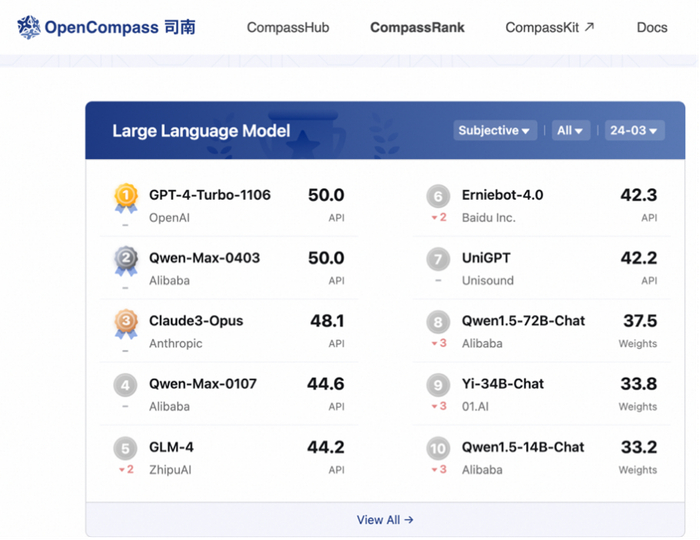
Task: Click the GPT-4-Turbo-1106 model name
Action: pyautogui.click(x=210, y=195)
